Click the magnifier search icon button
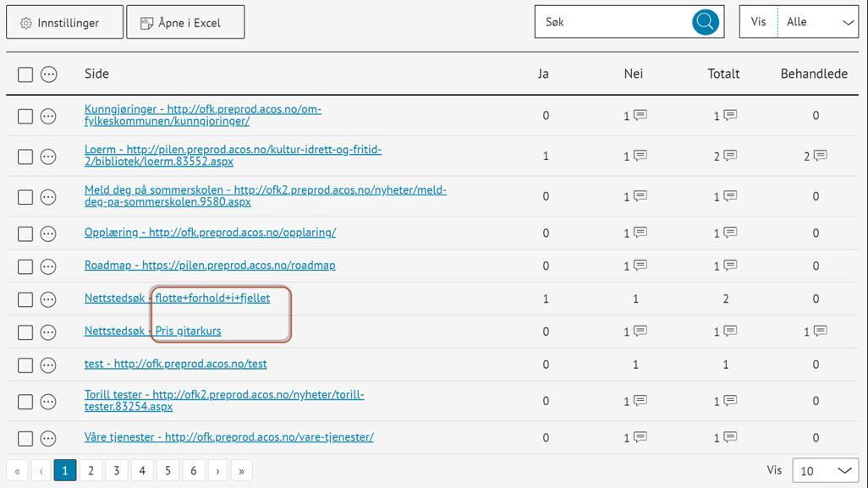Viewport: 868px width, 488px height. click(705, 22)
